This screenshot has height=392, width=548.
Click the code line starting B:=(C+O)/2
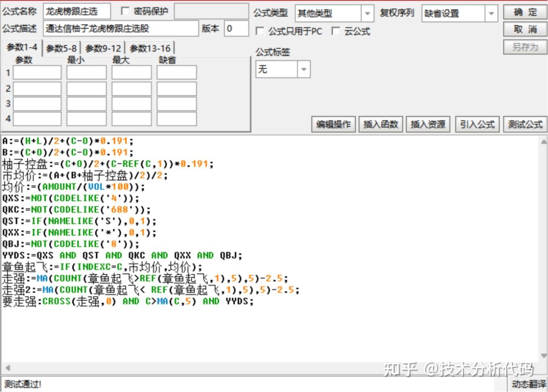click(67, 152)
